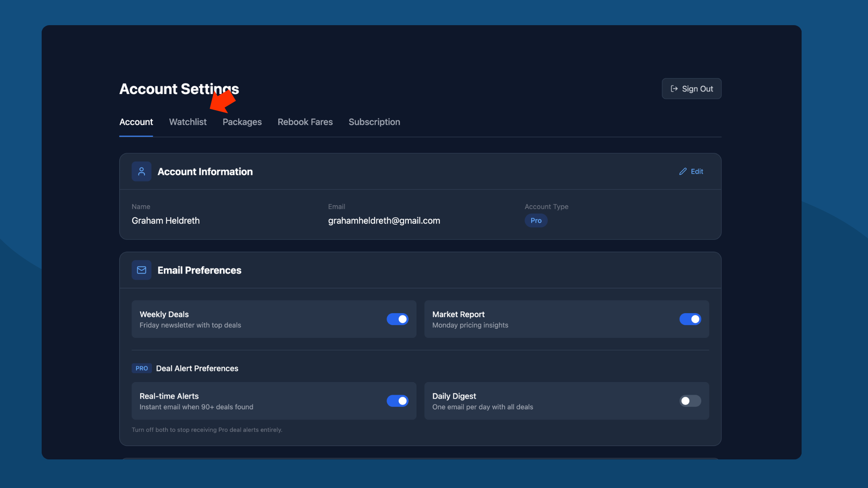Disable Real-time Alerts toggle

point(398,401)
